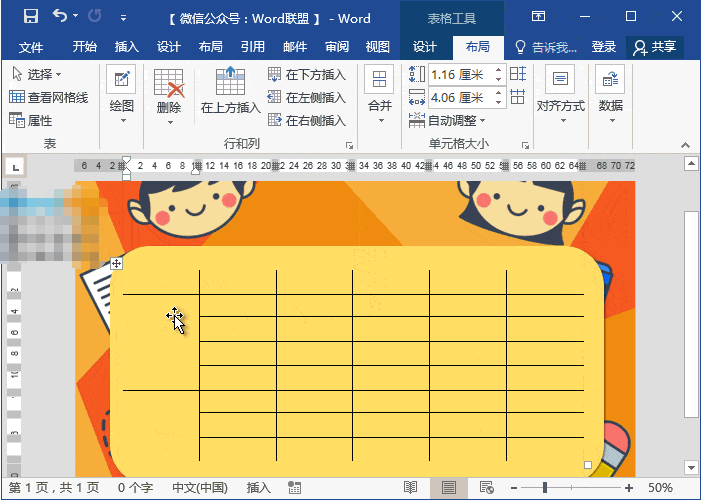Click 在左侧插入 insert left
The height and width of the screenshot is (501, 701).
pyautogui.click(x=307, y=97)
